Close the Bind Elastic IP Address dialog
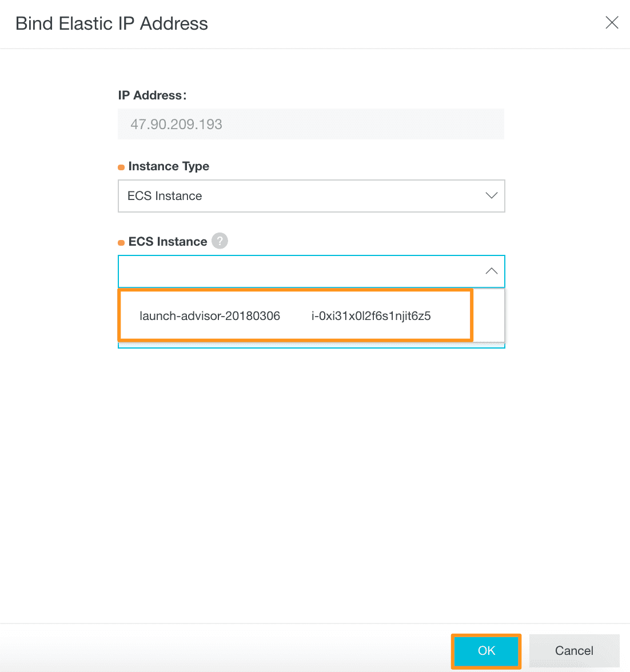Image resolution: width=630 pixels, height=672 pixels. (x=612, y=23)
